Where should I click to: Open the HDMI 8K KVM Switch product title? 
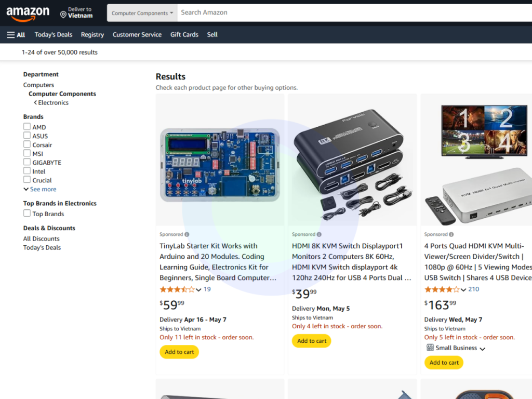pyautogui.click(x=352, y=262)
